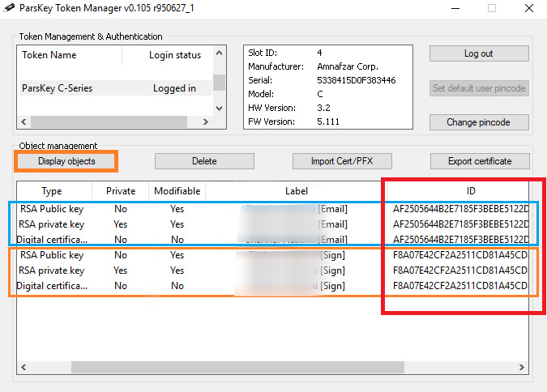This screenshot has height=392, width=547.
Task: Click token list scroll up arrow
Action: (x=219, y=53)
